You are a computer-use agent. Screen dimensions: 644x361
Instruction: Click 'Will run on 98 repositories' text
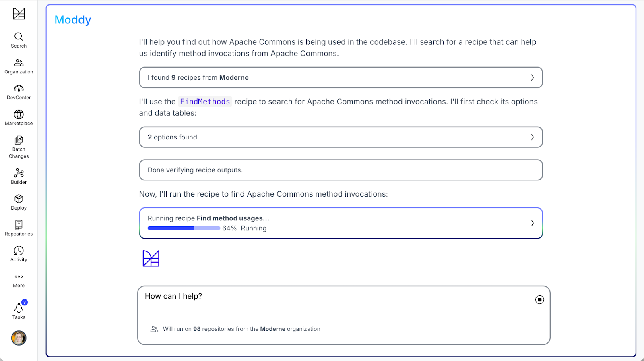(x=242, y=329)
